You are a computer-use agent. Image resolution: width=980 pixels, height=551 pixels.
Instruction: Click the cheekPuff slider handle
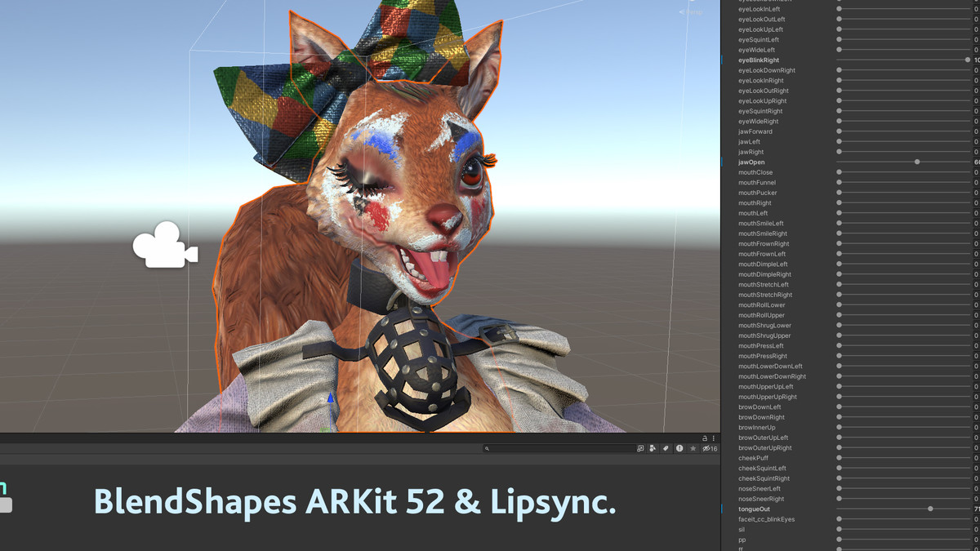[x=840, y=459]
